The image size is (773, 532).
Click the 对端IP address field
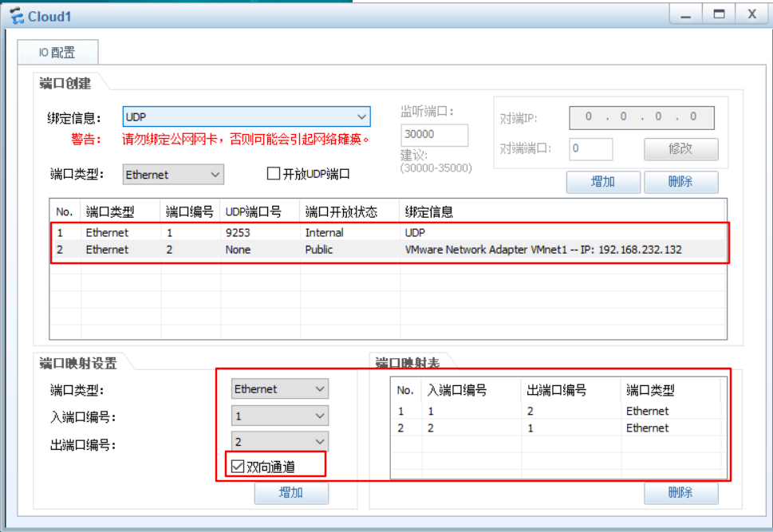(641, 117)
